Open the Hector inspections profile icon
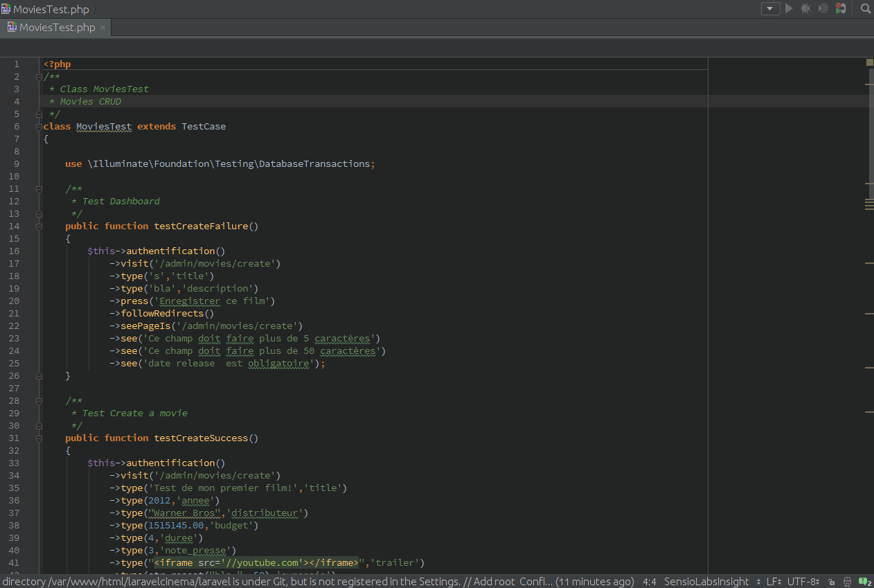The image size is (874, 588). coord(846,582)
